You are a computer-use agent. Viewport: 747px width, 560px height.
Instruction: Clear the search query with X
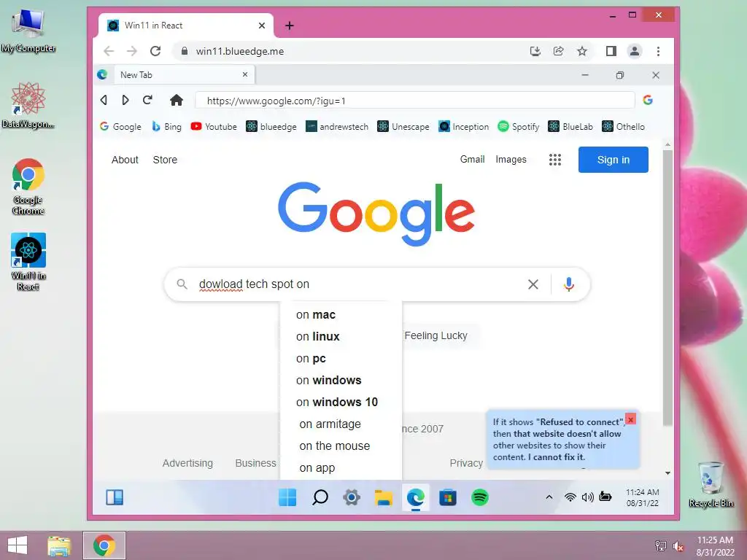coord(533,284)
